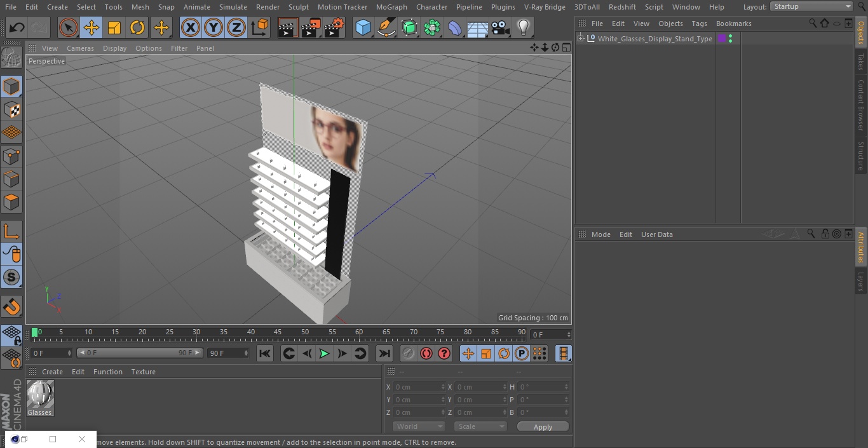Search objects with magnifier icon
This screenshot has width=868, height=448.
(x=812, y=24)
